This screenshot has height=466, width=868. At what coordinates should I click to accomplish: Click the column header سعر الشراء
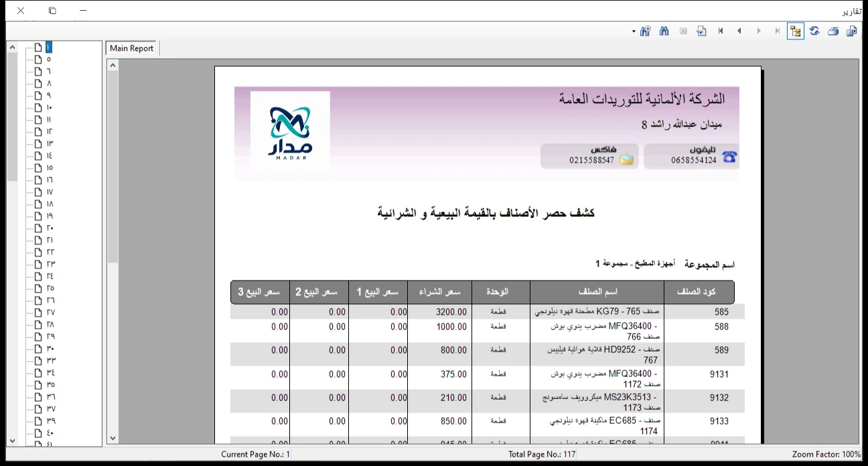coord(440,292)
